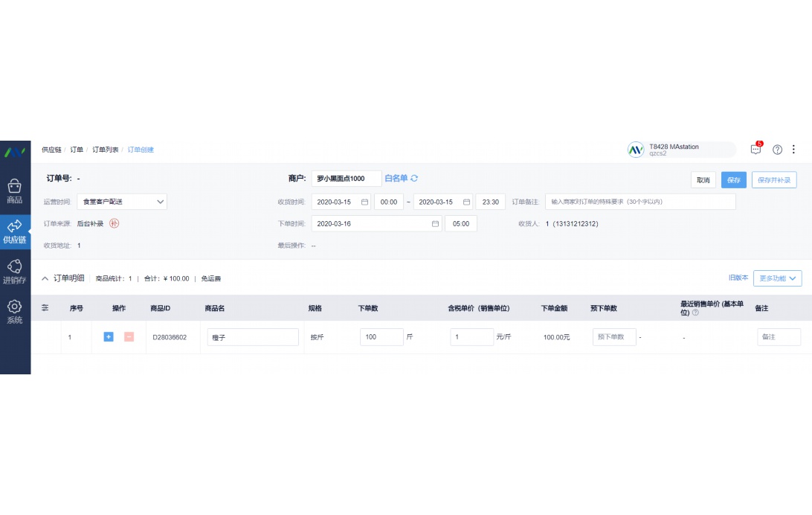
Task: Click the refresh icon beside 白名单
Action: click(x=414, y=179)
